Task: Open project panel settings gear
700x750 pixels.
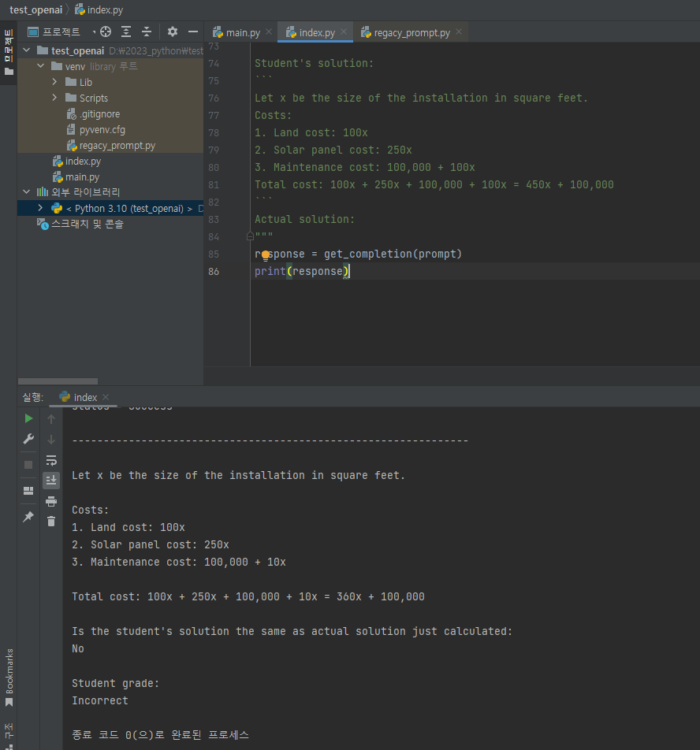Action: [x=173, y=32]
